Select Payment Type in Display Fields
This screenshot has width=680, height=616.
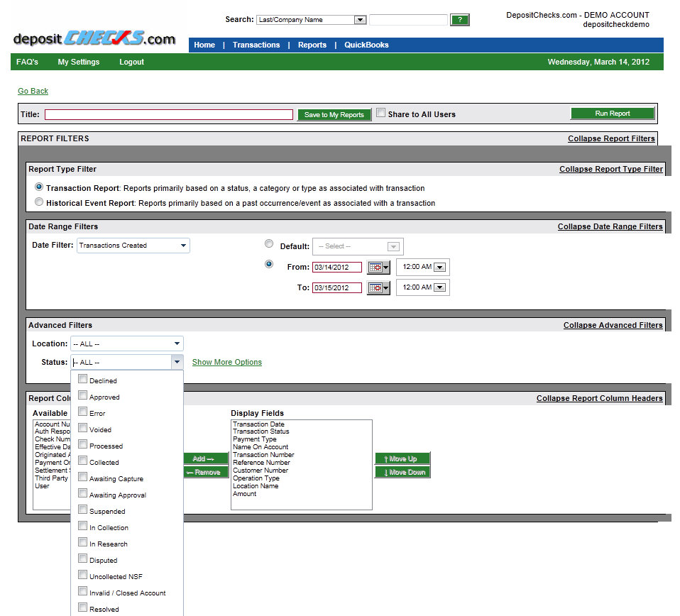point(255,439)
